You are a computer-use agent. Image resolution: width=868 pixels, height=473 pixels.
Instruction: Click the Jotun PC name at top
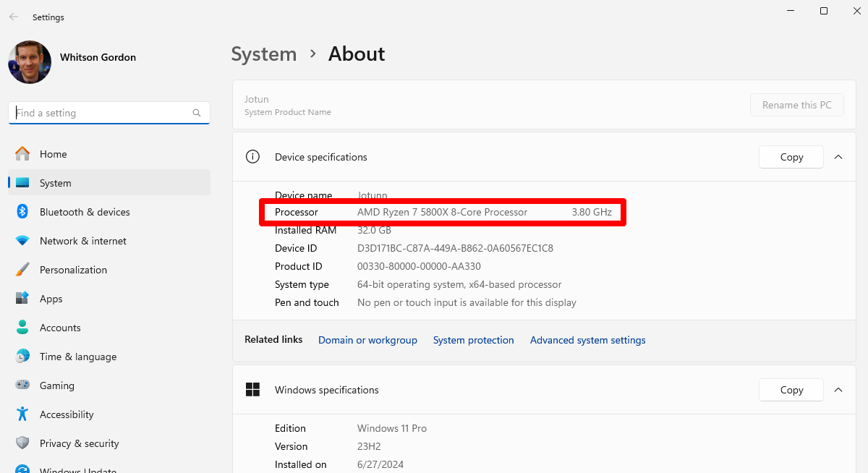point(257,99)
